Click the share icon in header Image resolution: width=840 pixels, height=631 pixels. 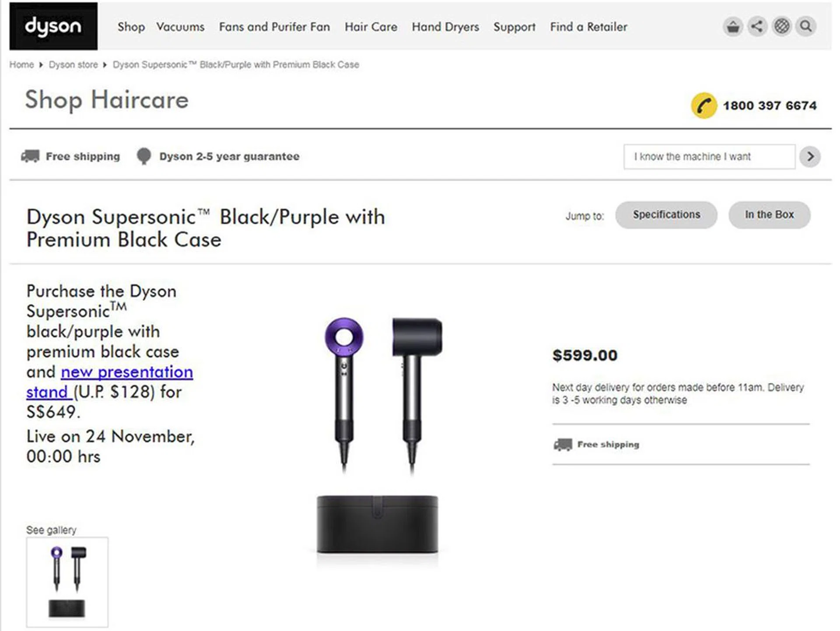click(x=757, y=27)
